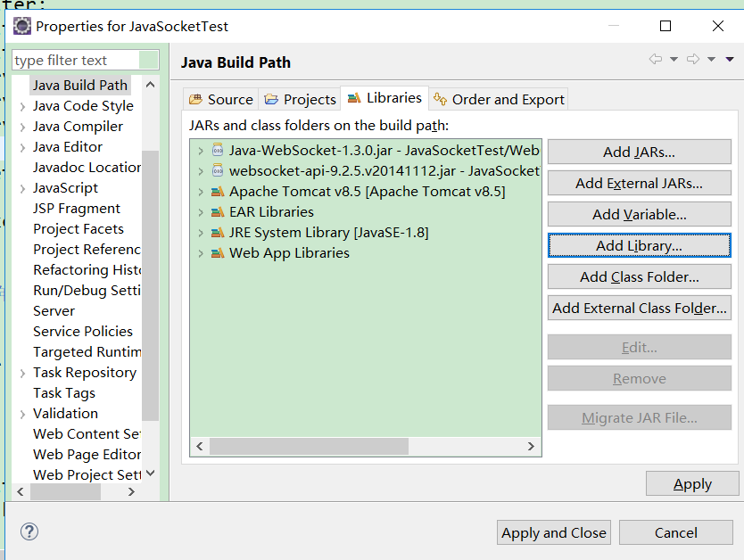
Task: Click libraries list scroll left arrow
Action: coord(200,446)
